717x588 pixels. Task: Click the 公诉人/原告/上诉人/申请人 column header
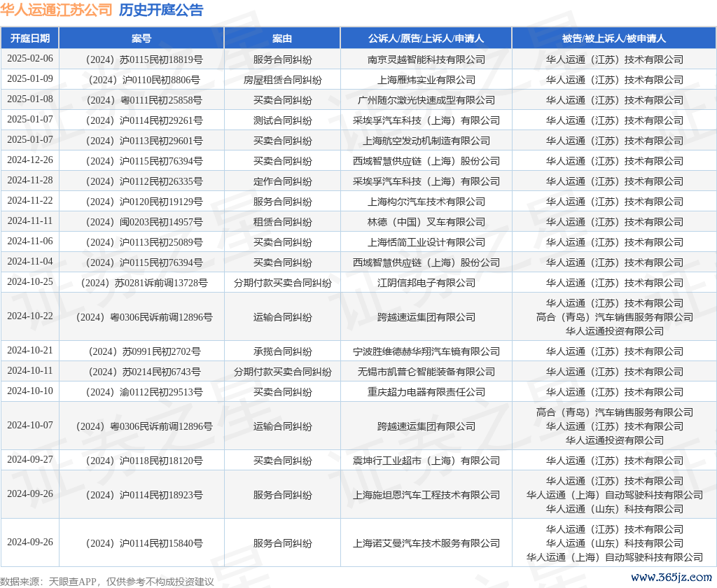click(x=426, y=38)
